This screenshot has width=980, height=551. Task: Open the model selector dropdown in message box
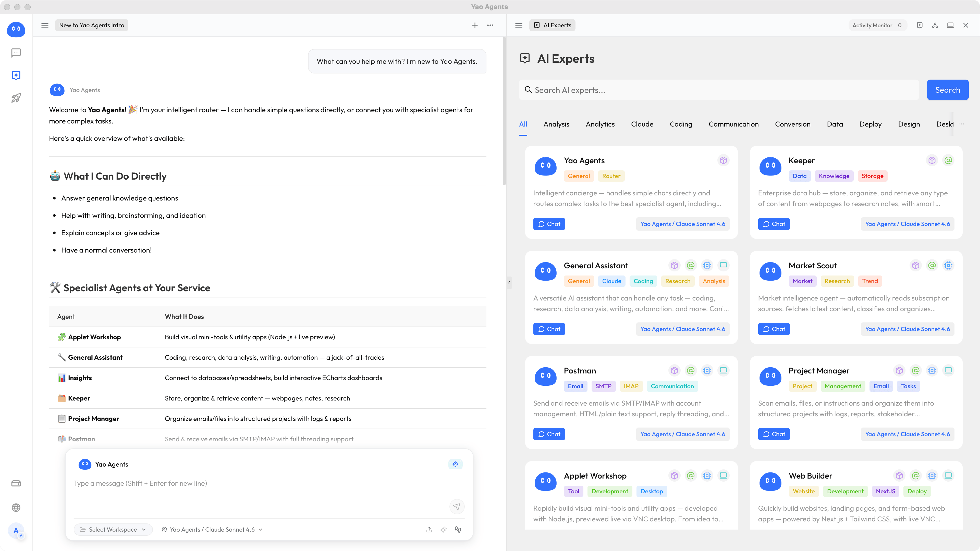(x=212, y=529)
